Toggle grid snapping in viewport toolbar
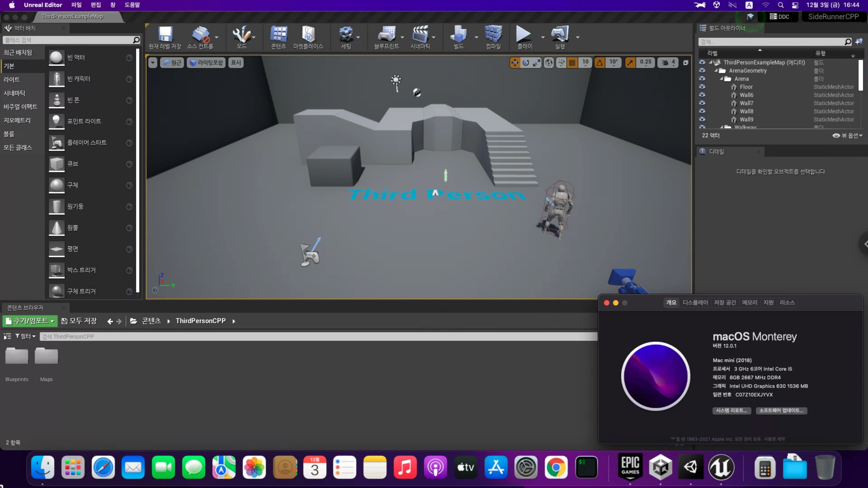868x488 pixels. point(572,62)
